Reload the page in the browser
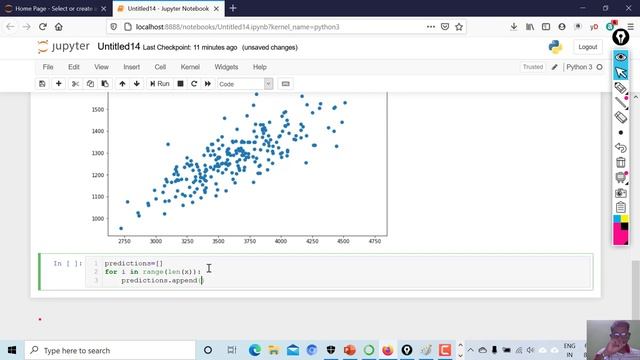This screenshot has height=360, width=640. 42,27
